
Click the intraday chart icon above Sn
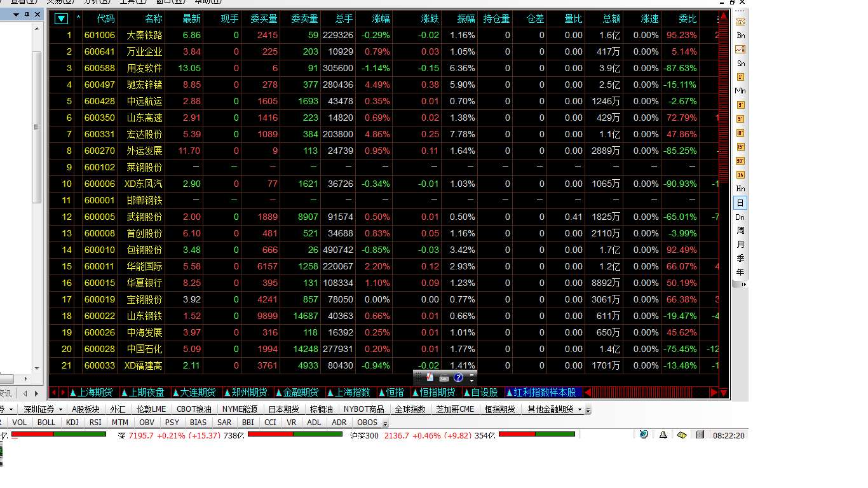pos(740,50)
